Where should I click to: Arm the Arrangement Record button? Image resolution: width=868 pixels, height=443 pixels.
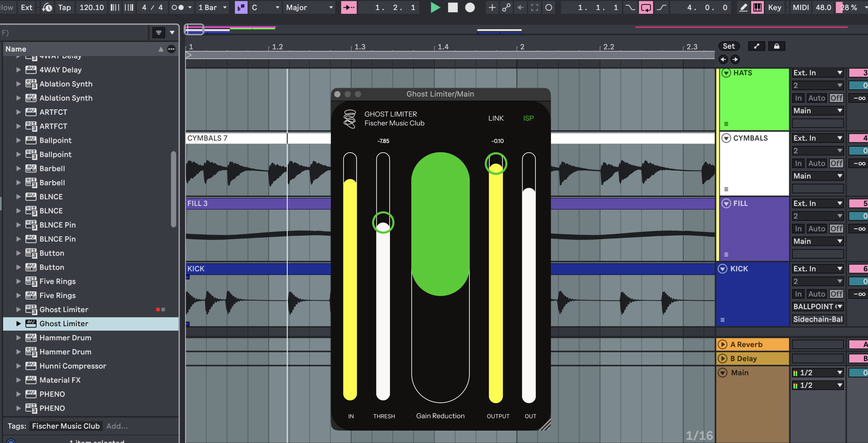click(470, 7)
